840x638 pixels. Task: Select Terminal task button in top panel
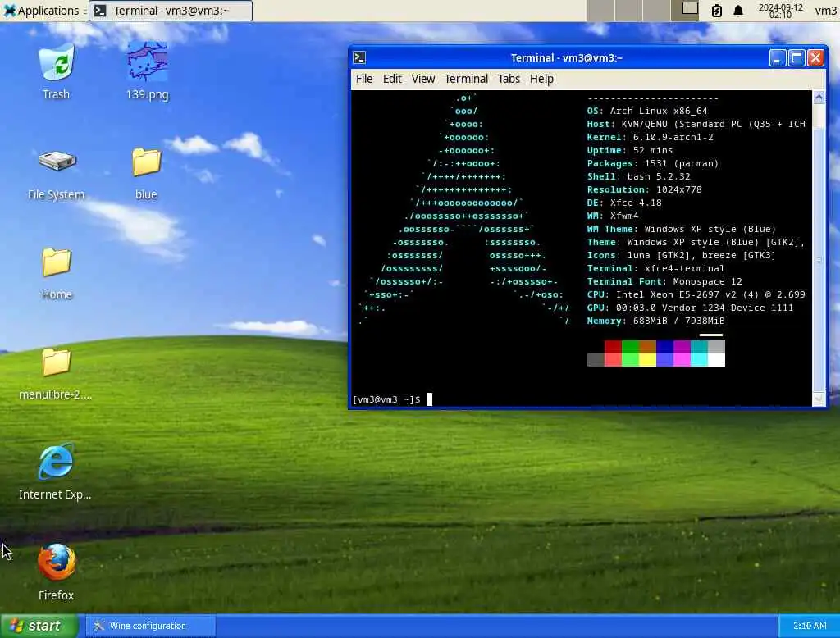(x=171, y=10)
